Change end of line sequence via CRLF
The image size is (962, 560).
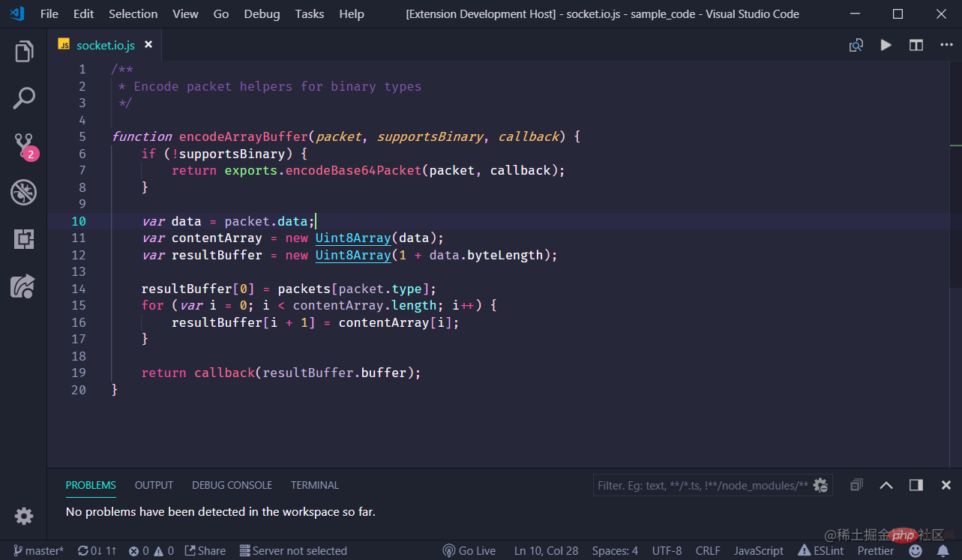[708, 551]
